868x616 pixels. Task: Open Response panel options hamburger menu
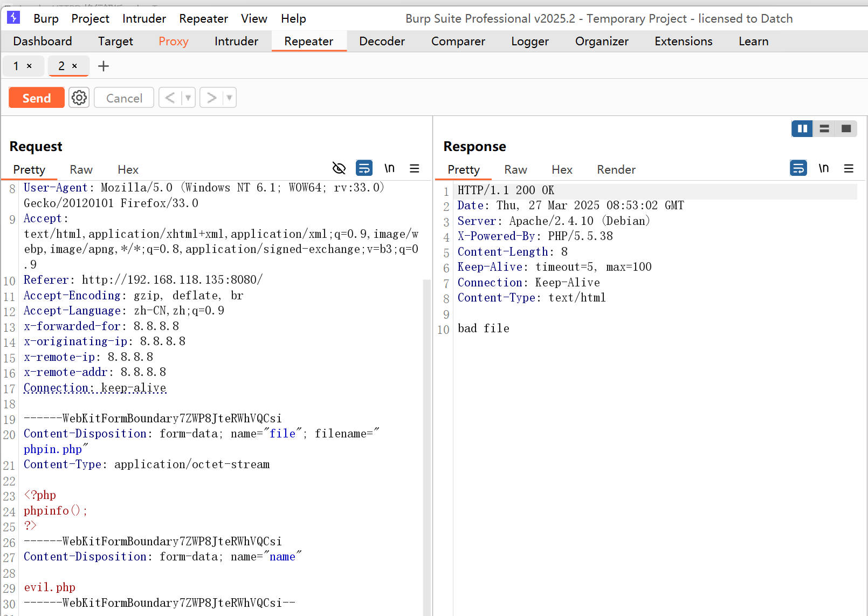[x=849, y=168]
